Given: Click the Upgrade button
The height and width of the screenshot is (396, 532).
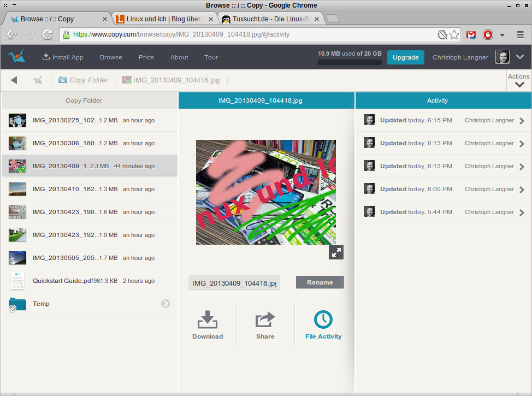Looking at the screenshot, I should [x=405, y=57].
